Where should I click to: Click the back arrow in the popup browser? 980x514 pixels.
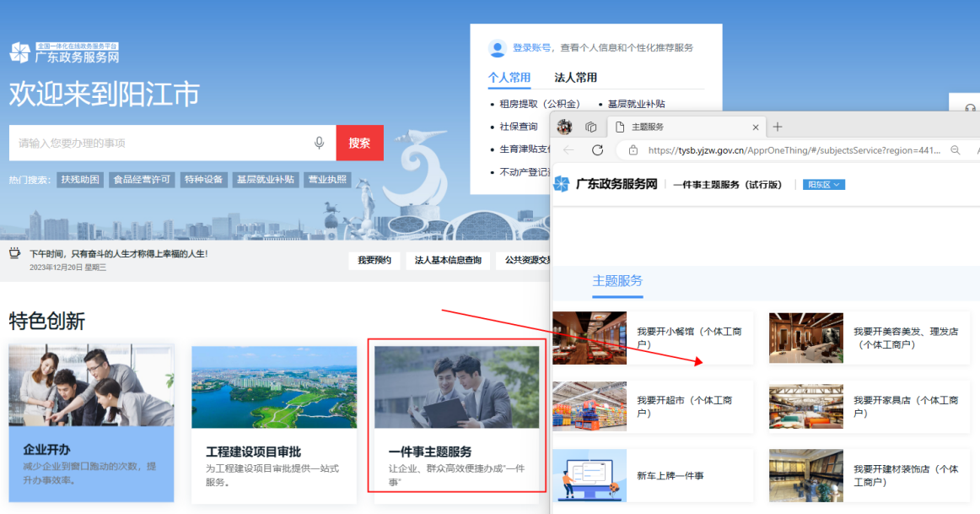pyautogui.click(x=566, y=150)
